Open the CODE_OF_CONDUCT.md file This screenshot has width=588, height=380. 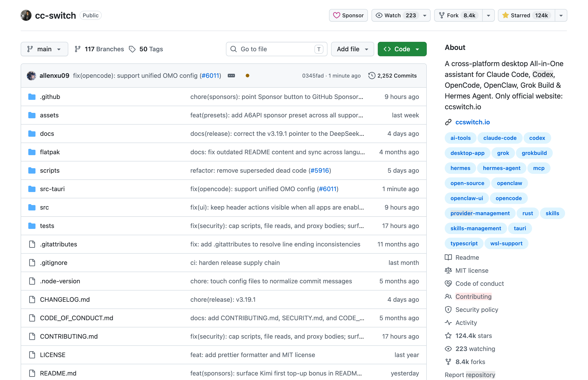coord(76,318)
